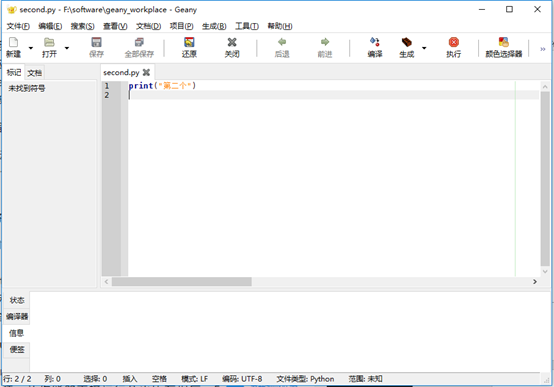Click the vertical scrollbar down arrow
Screen dimensions: 554x387
tap(545, 271)
